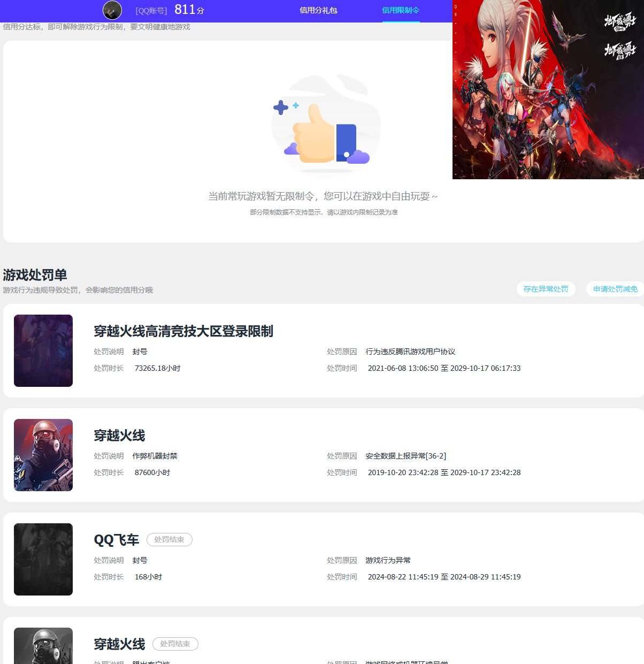Open the QQ飞车 game thumbnail

point(43,559)
